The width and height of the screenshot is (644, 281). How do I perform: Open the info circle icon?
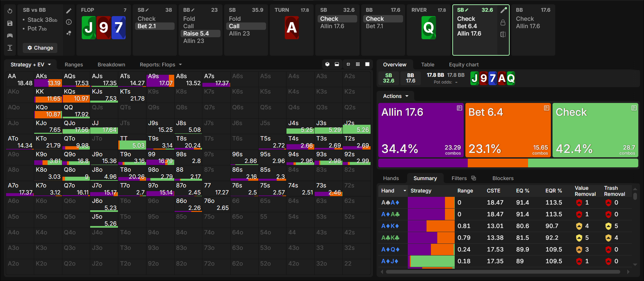click(69, 22)
